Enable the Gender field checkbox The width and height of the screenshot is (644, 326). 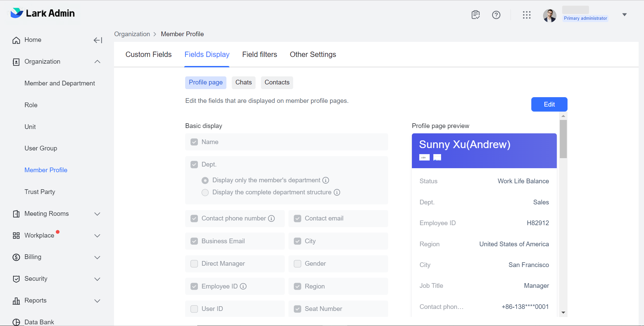(298, 264)
